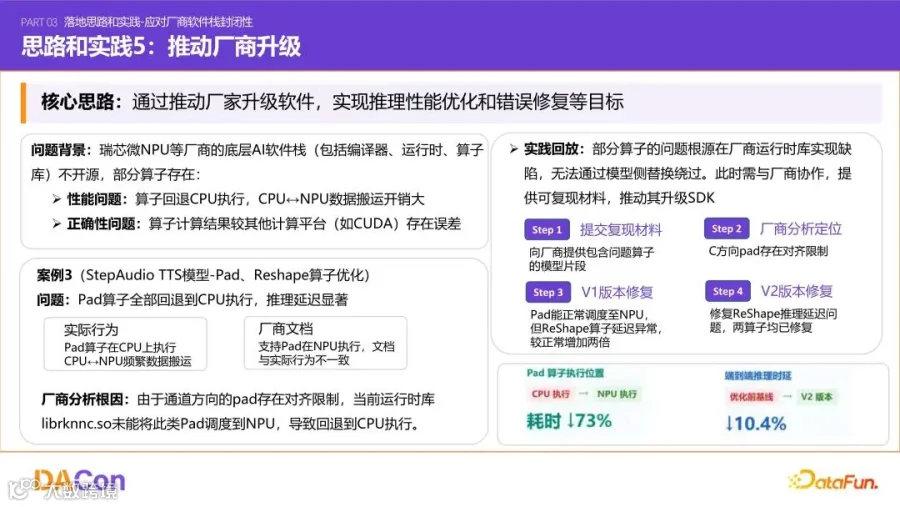Select the title 思路和实践5：推动厂商升级
The height and width of the screenshot is (507, 900).
point(161,47)
